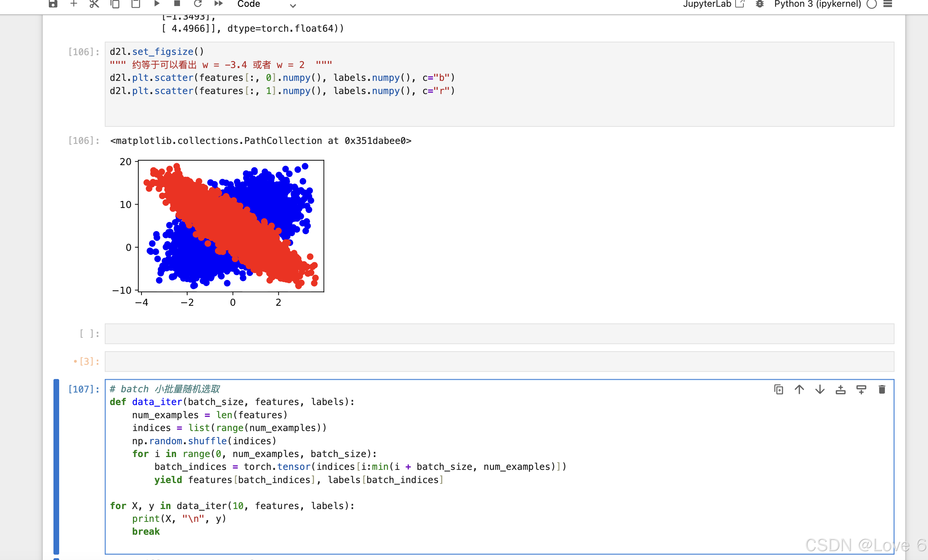This screenshot has width=928, height=560.
Task: Interrupt the kernel with the stop icon
Action: tap(177, 4)
